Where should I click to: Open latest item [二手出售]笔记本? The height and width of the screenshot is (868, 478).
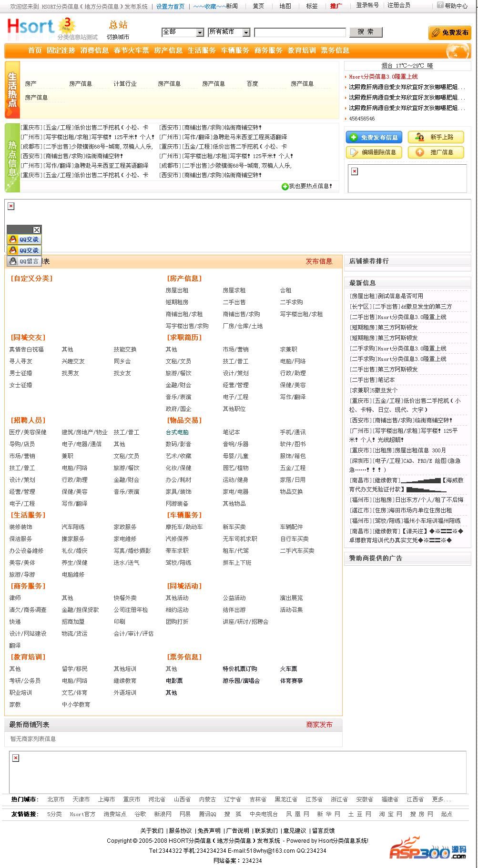[372, 380]
